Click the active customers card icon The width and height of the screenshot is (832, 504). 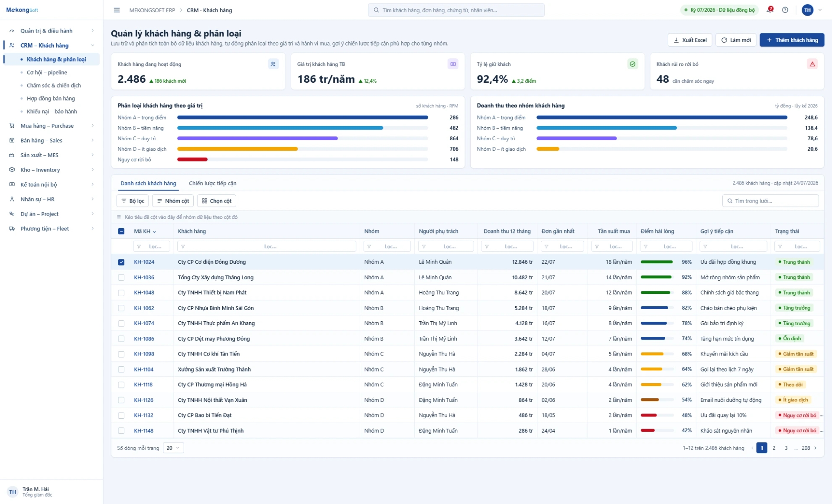(x=273, y=64)
